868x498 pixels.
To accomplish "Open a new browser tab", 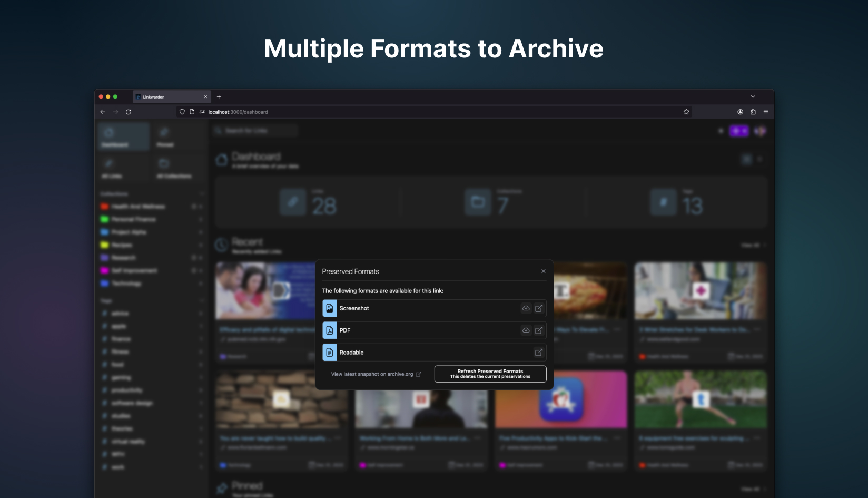I will click(x=219, y=97).
